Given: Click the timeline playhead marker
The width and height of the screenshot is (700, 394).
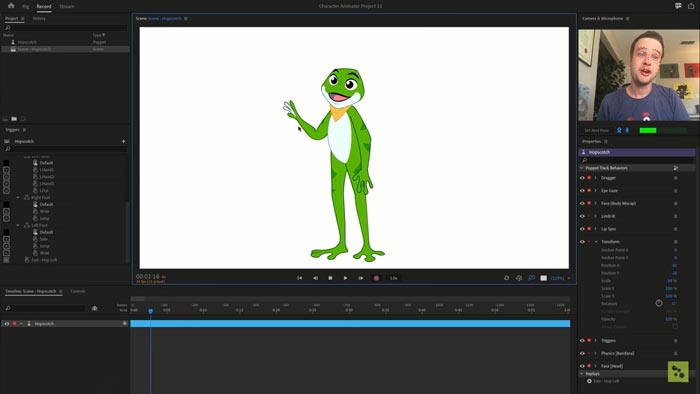Looking at the screenshot, I should click(x=150, y=311).
